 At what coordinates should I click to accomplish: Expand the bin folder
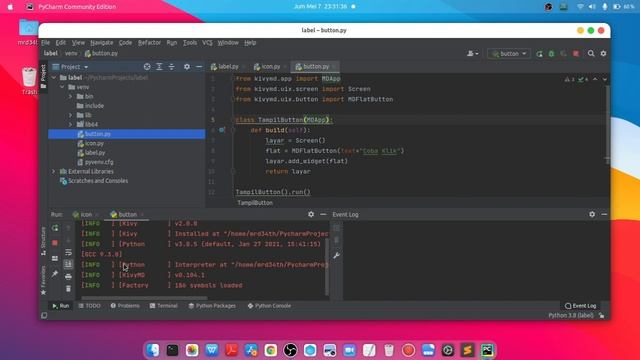(71, 96)
